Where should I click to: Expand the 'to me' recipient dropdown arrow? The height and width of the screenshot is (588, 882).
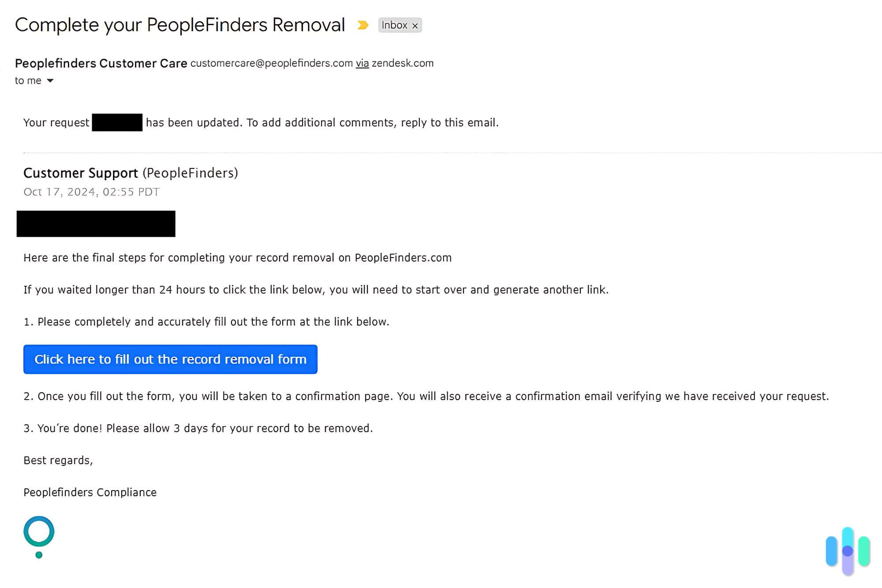pyautogui.click(x=51, y=80)
